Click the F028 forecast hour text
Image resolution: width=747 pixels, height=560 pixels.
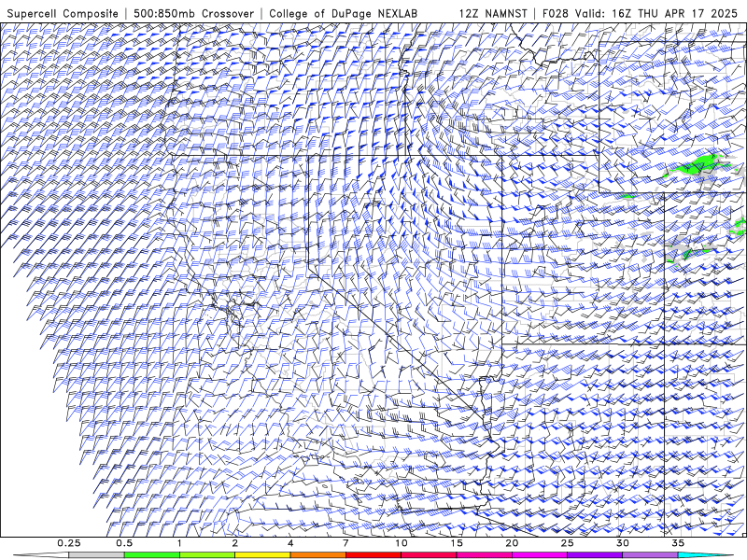(x=556, y=13)
